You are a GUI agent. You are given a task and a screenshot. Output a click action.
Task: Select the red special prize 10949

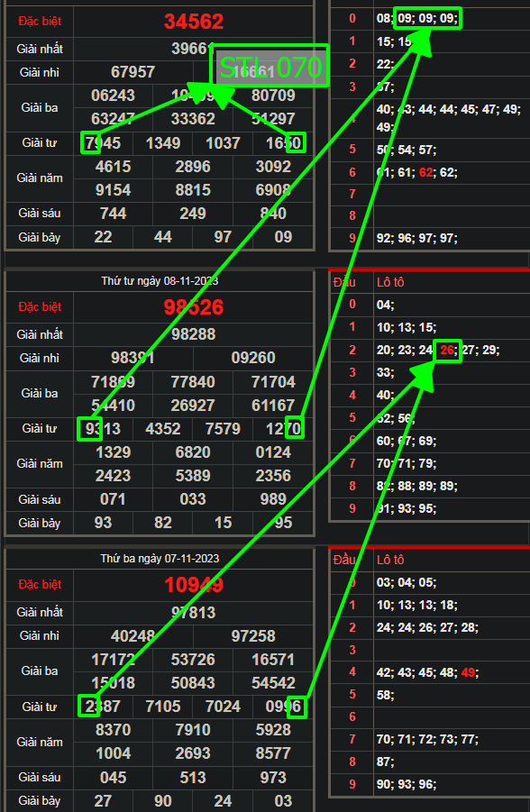pos(194,585)
